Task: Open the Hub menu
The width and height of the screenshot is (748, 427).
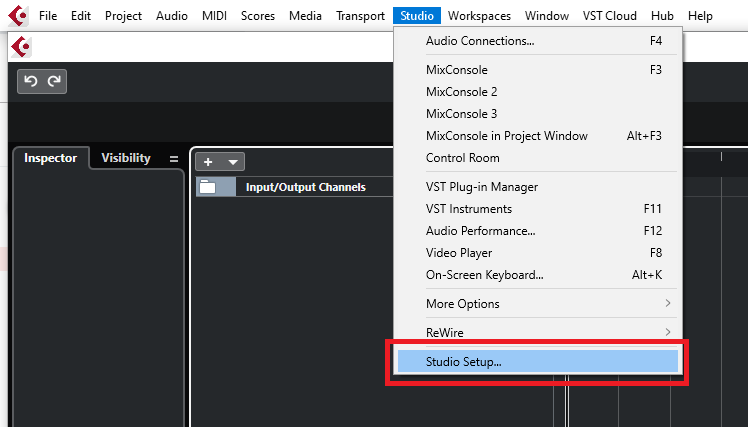Action: 662,16
